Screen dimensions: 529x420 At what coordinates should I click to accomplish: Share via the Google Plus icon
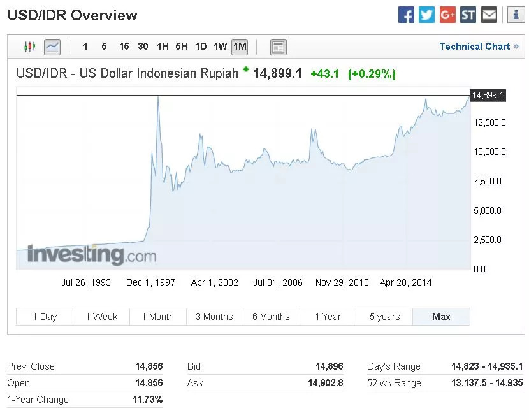coord(447,15)
